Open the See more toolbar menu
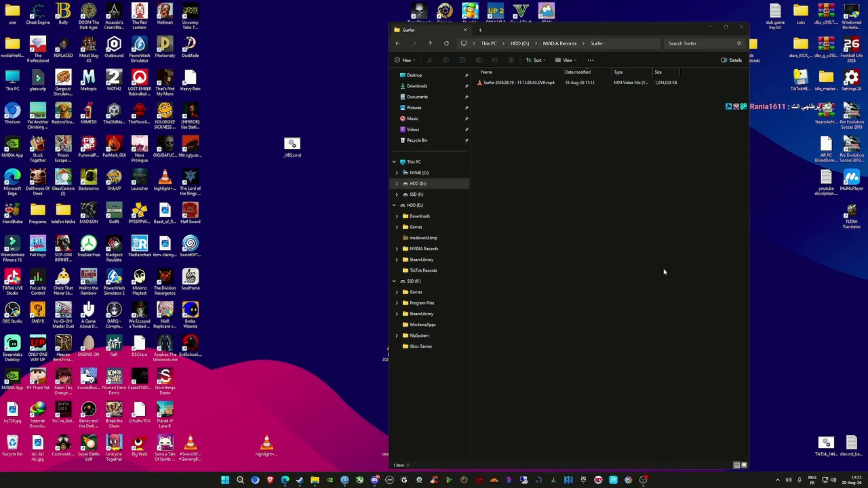 pos(591,60)
